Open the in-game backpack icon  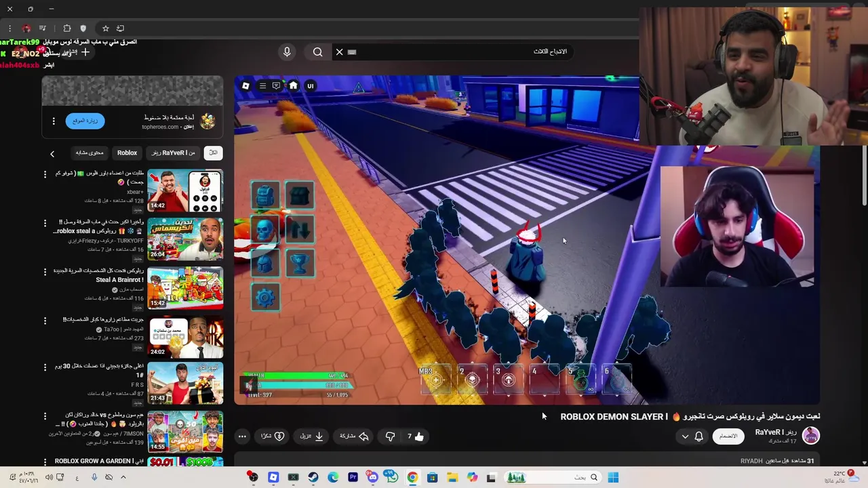265,195
